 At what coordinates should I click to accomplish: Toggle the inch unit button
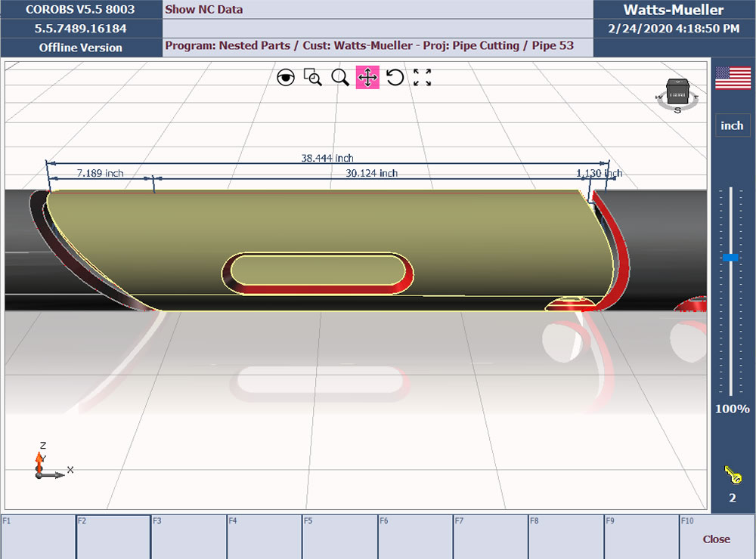tap(732, 125)
